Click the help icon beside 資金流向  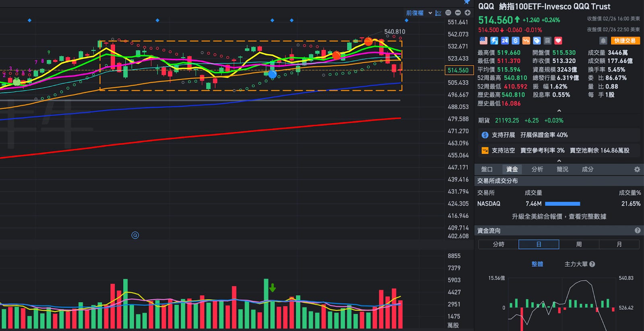point(638,230)
